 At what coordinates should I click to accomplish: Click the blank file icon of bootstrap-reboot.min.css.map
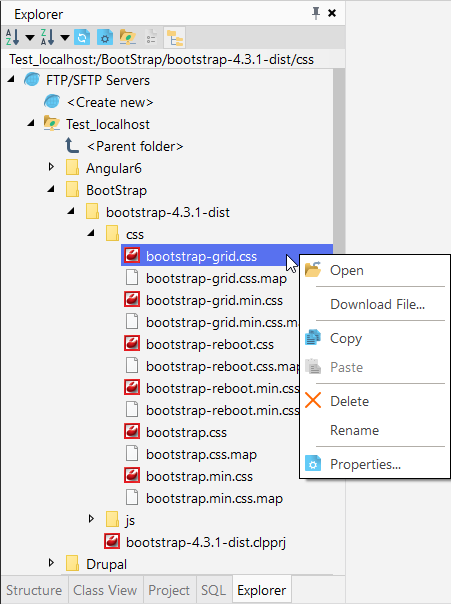pos(132,409)
